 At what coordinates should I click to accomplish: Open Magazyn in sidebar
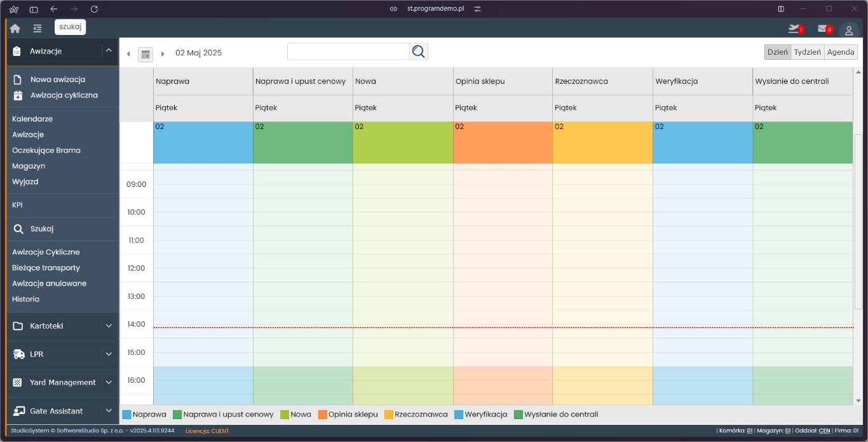coord(29,166)
